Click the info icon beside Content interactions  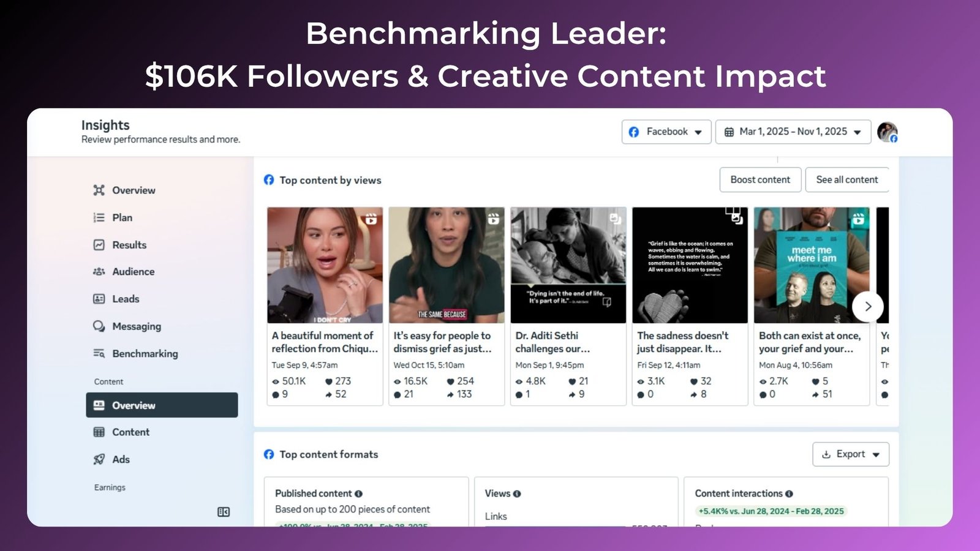(x=789, y=493)
